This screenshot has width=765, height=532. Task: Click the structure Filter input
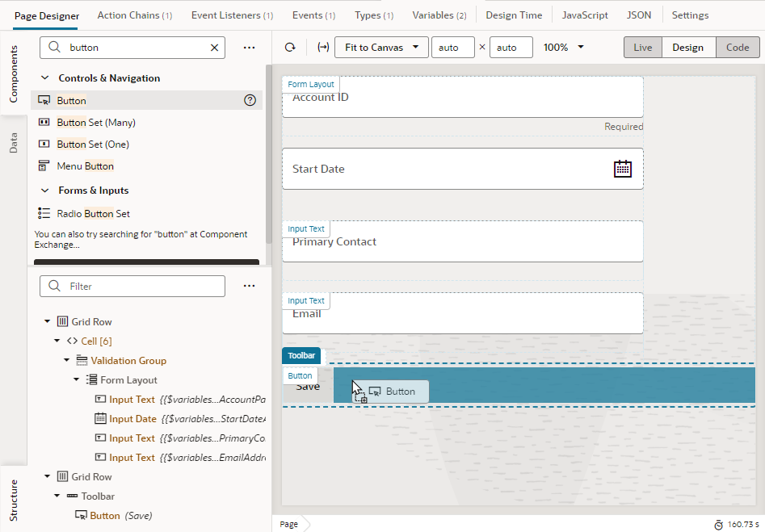click(x=132, y=286)
